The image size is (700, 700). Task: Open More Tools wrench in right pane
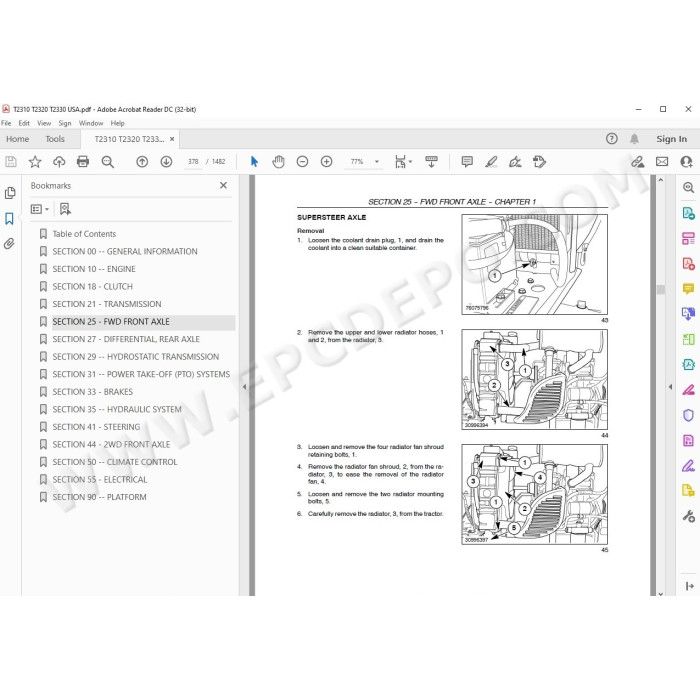click(x=688, y=517)
